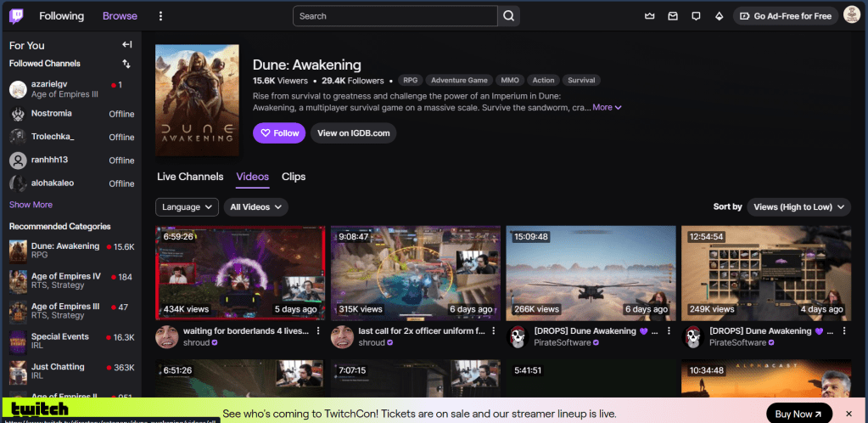Image resolution: width=868 pixels, height=423 pixels.
Task: Click Nostromia channel avatar
Action: click(x=18, y=114)
